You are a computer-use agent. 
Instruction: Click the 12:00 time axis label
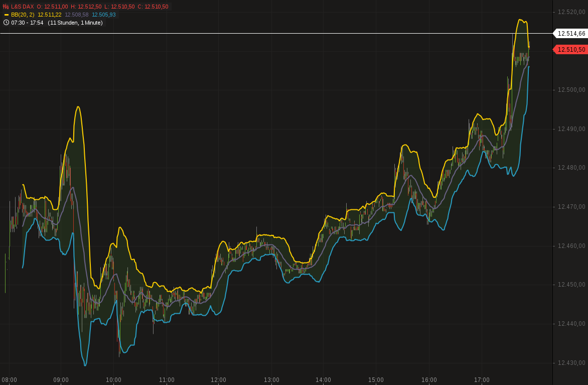pos(218,380)
